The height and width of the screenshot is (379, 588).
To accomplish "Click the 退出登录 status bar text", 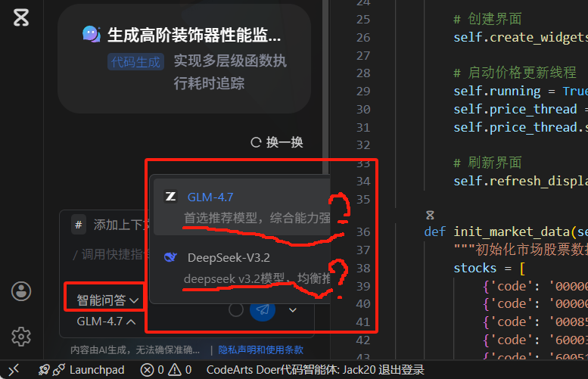I will click(401, 370).
